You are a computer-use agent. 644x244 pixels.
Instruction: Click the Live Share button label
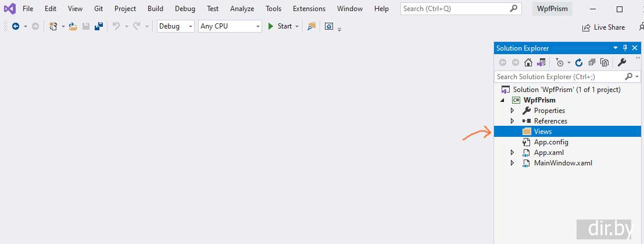(610, 27)
